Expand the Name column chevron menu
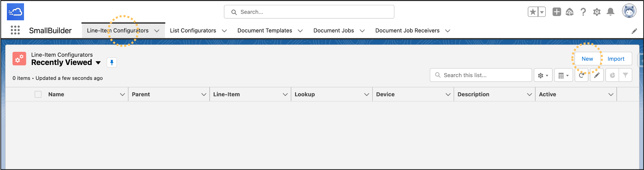The width and height of the screenshot is (644, 170). tap(122, 95)
